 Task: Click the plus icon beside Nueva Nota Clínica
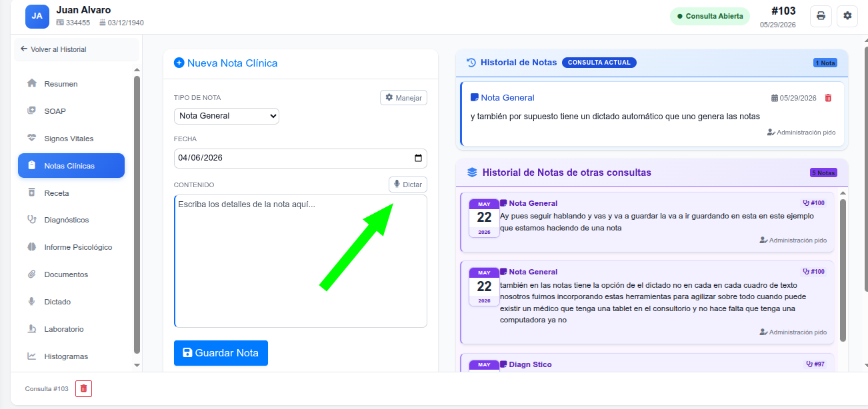(179, 63)
